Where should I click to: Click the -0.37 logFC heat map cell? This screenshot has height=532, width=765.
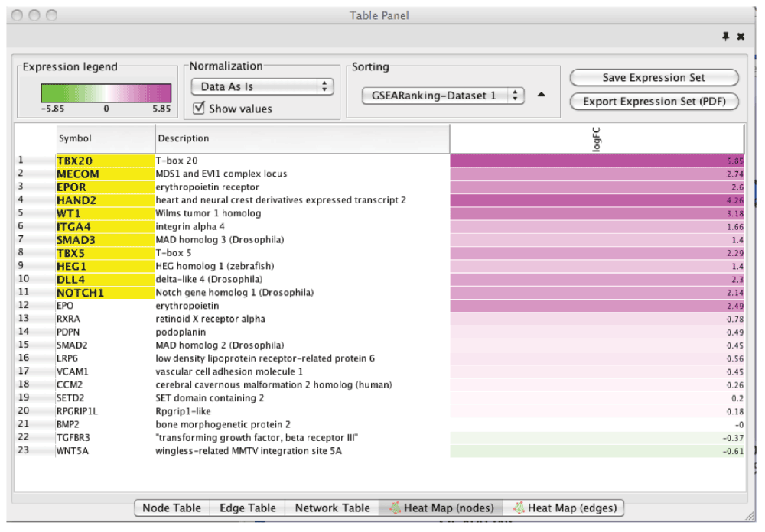click(x=597, y=438)
